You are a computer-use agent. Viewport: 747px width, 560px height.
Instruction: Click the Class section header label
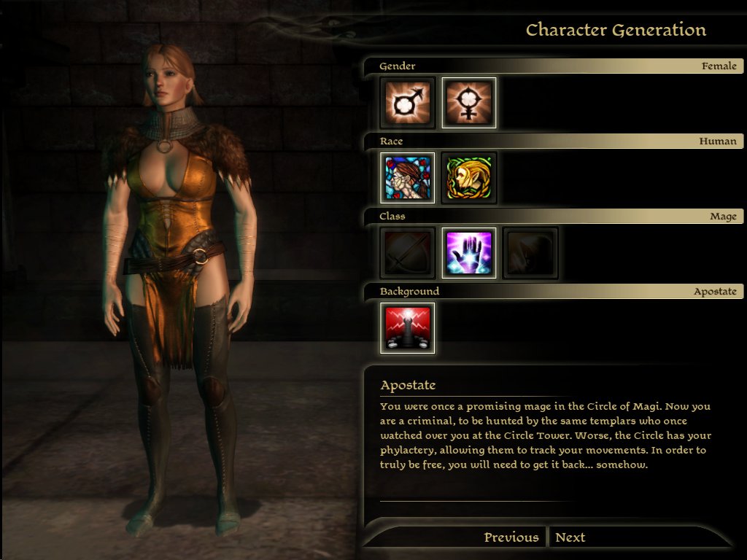[392, 216]
